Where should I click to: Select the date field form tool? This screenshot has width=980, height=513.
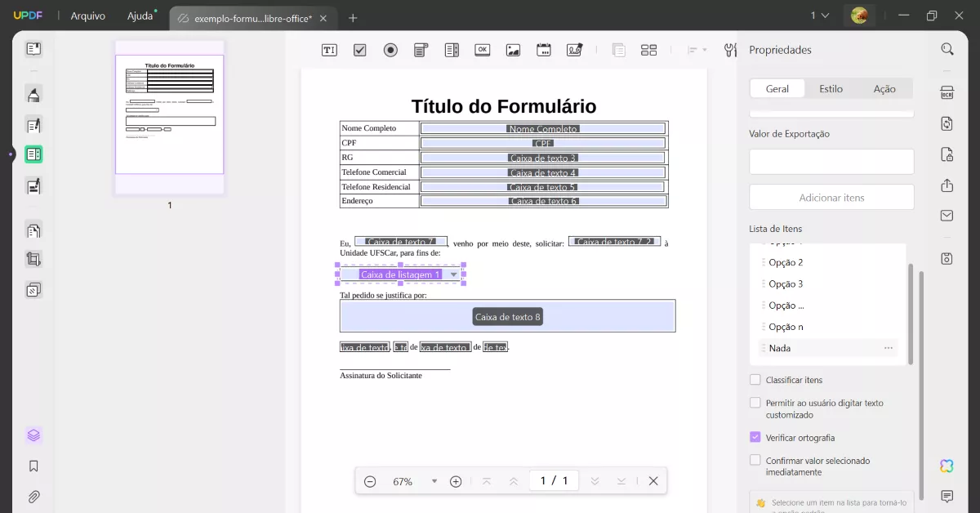[543, 50]
